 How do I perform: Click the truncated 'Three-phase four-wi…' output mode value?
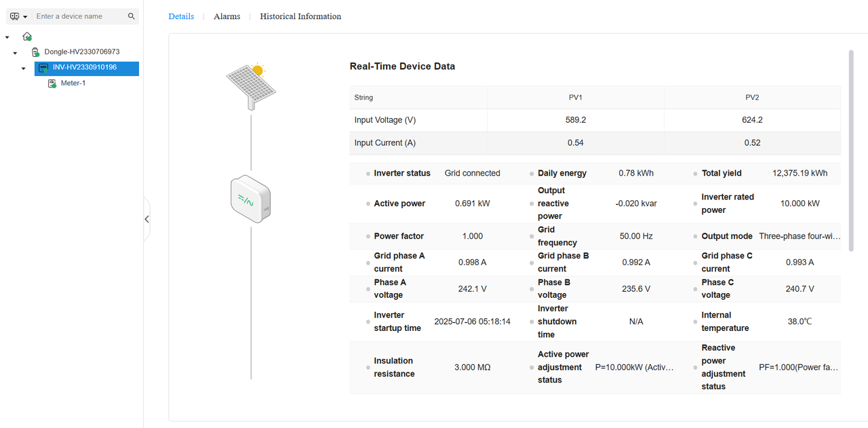[800, 236]
